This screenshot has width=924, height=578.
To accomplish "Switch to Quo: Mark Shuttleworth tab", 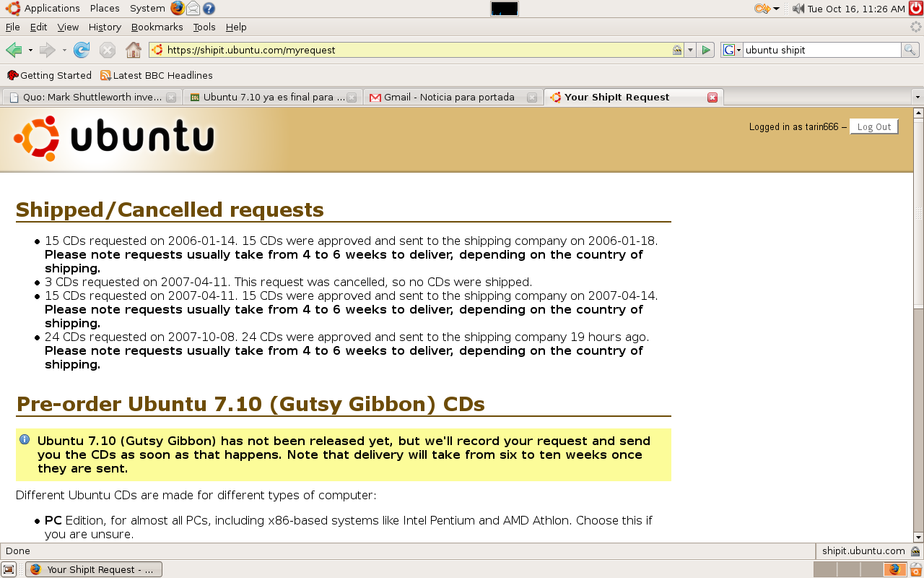I will pyautogui.click(x=91, y=97).
